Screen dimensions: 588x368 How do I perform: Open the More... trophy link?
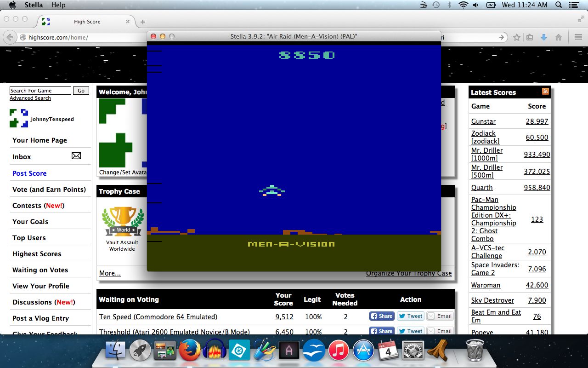110,273
